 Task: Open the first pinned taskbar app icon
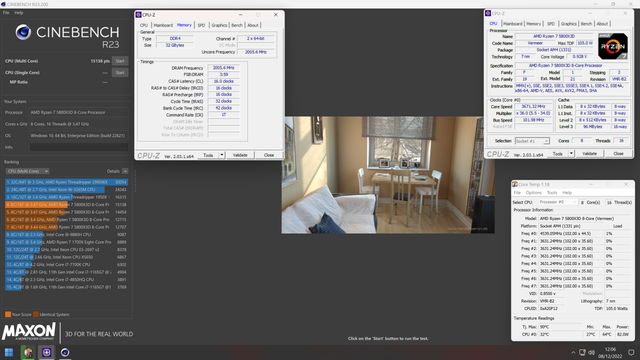28,352
